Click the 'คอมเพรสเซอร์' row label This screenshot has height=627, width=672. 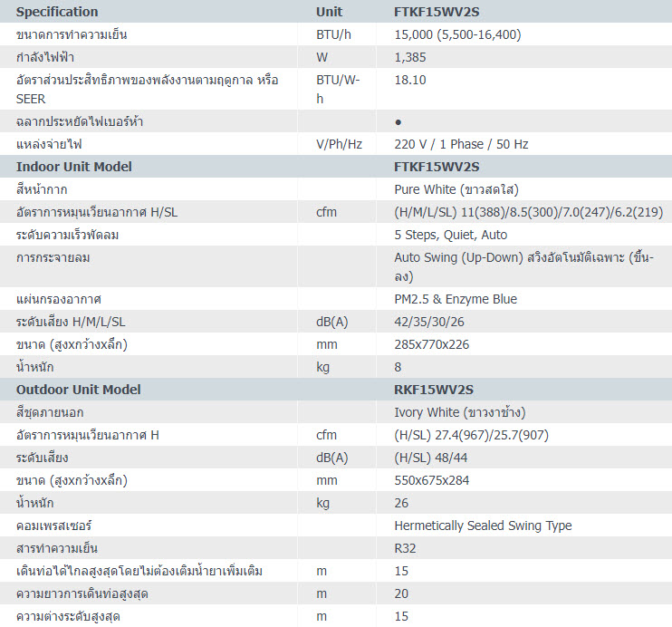[x=53, y=526]
